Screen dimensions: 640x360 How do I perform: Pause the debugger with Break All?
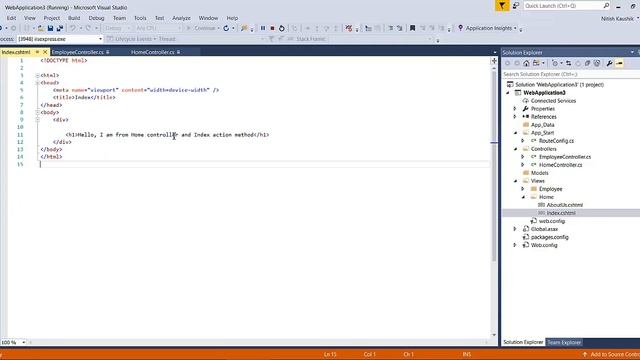(x=263, y=28)
